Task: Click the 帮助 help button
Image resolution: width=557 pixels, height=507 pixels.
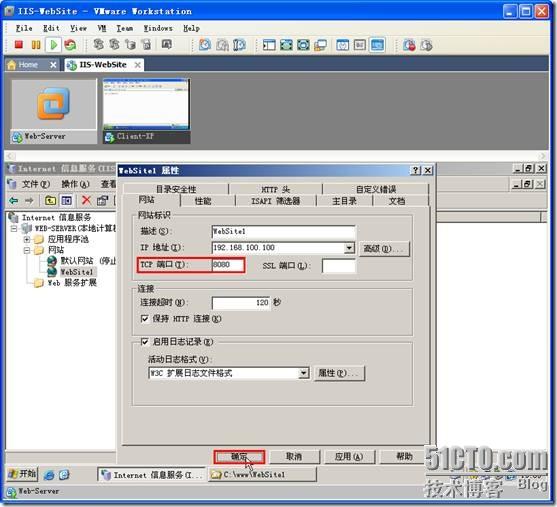Action: pos(404,457)
